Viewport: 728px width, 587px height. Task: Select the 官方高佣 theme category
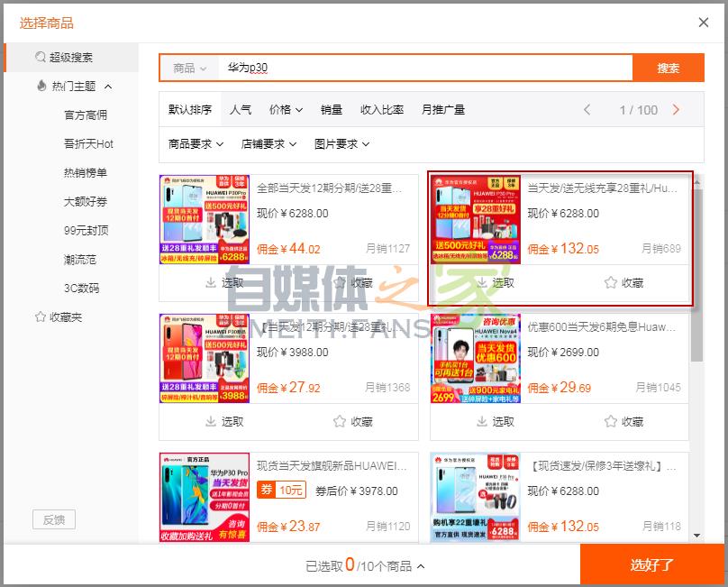pos(86,115)
